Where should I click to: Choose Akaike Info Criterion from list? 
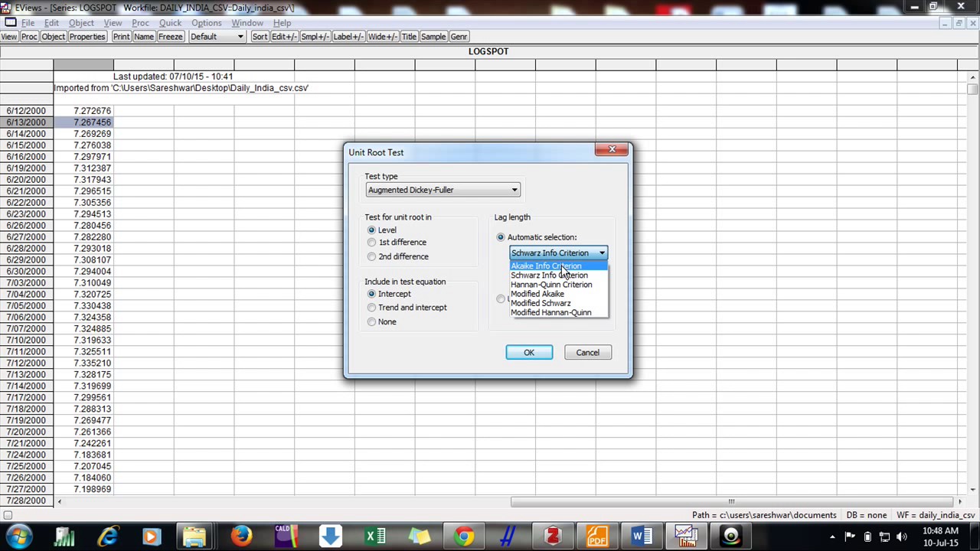559,266
